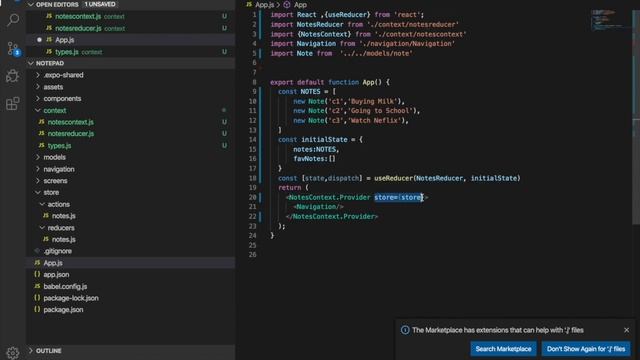
Task: Select App.js in the NOTEPAD tree
Action: 131,263
